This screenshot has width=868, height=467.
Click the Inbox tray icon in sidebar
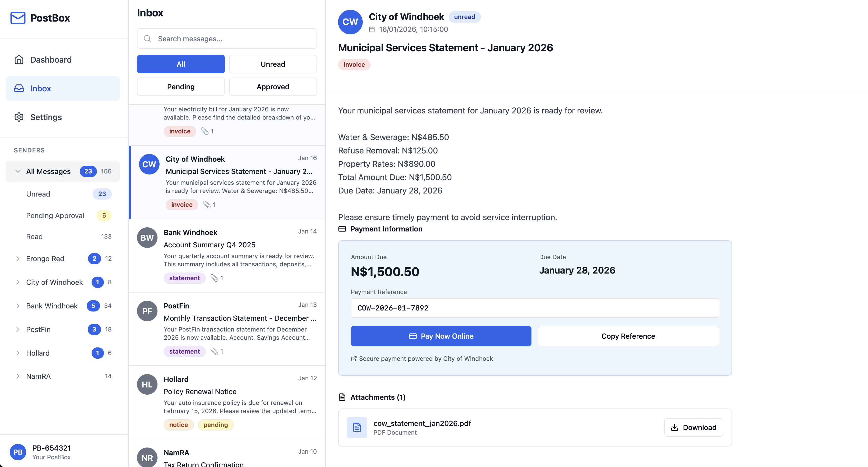19,88
